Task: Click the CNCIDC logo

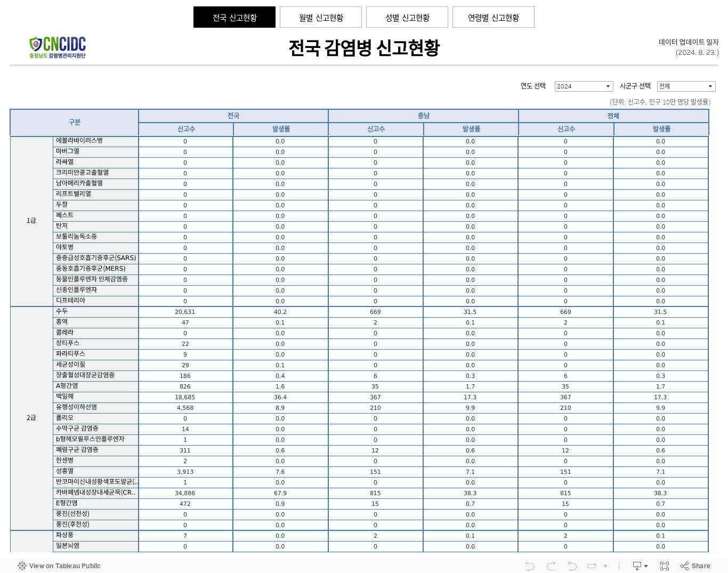Action: click(x=58, y=47)
